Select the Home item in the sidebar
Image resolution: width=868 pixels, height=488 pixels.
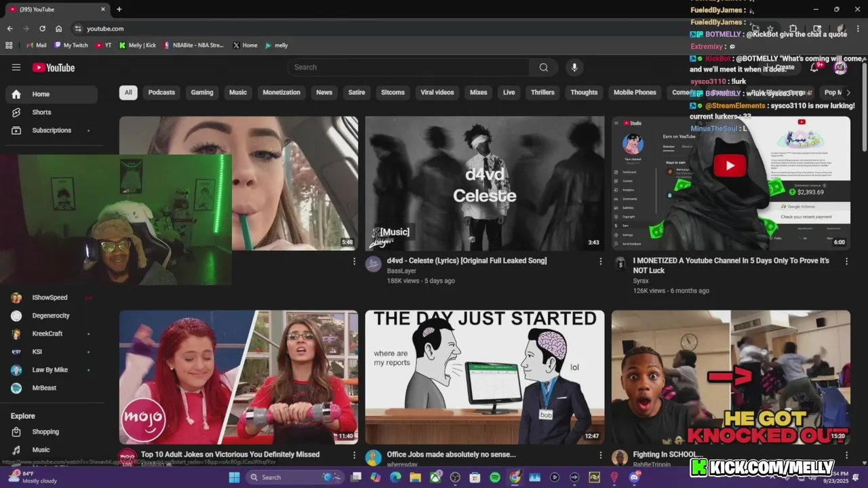point(52,94)
